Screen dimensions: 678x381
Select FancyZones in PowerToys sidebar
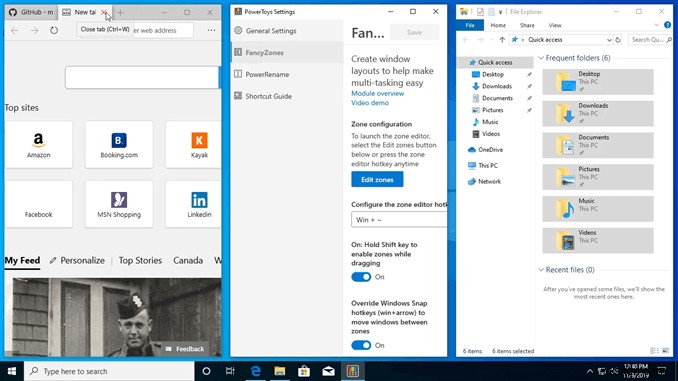pos(287,52)
